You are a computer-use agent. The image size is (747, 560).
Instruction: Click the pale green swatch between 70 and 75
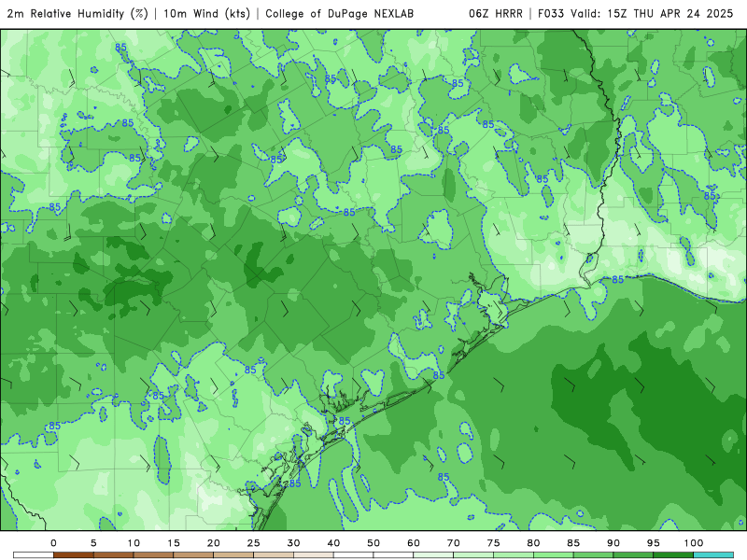pyautogui.click(x=473, y=555)
